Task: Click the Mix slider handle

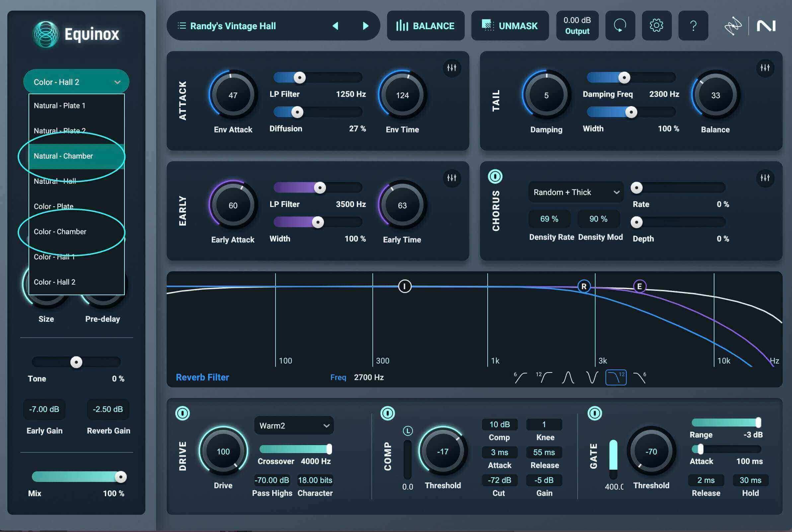Action: (x=120, y=477)
